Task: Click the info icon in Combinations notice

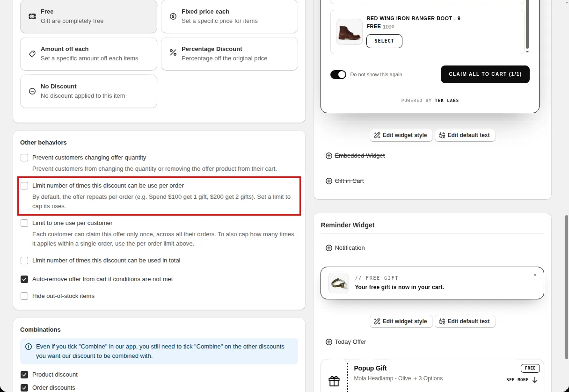Action: pyautogui.click(x=29, y=347)
